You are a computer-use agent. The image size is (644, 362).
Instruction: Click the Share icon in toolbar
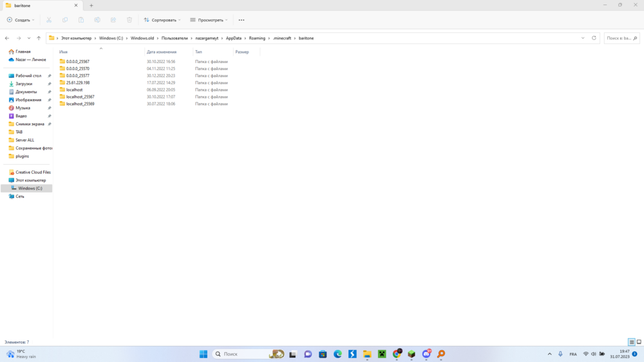[113, 20]
